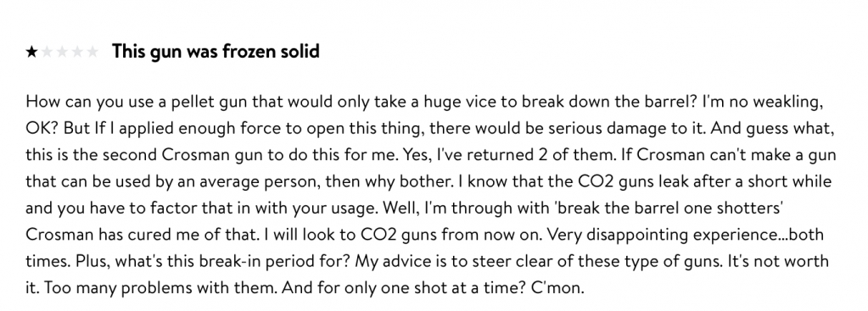Click the second empty rating star

coord(47,52)
